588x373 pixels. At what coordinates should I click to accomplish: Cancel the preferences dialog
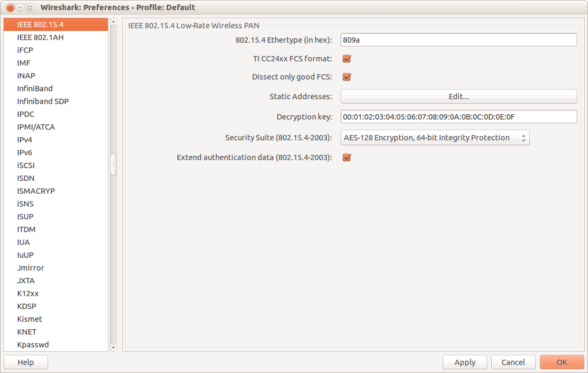(x=513, y=362)
